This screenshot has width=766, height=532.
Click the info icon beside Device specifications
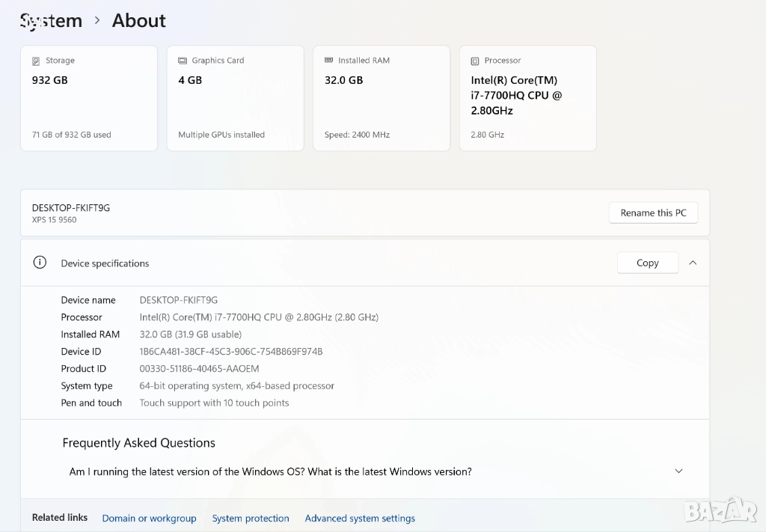click(x=40, y=263)
